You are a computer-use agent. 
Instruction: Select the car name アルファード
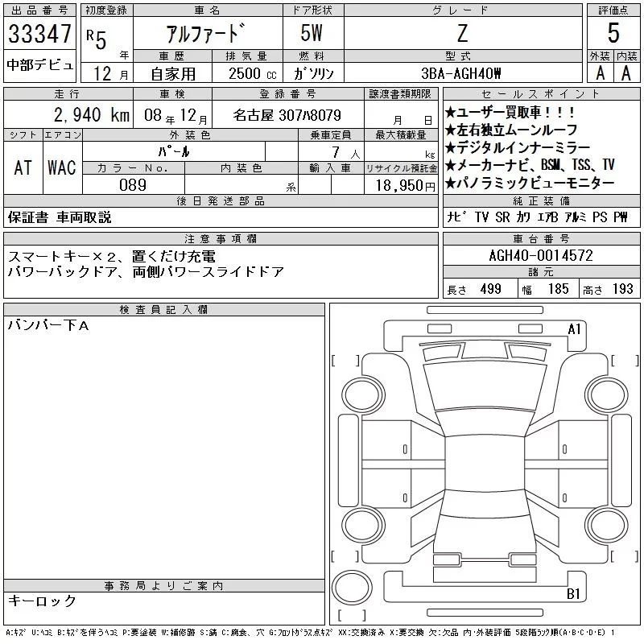click(206, 34)
